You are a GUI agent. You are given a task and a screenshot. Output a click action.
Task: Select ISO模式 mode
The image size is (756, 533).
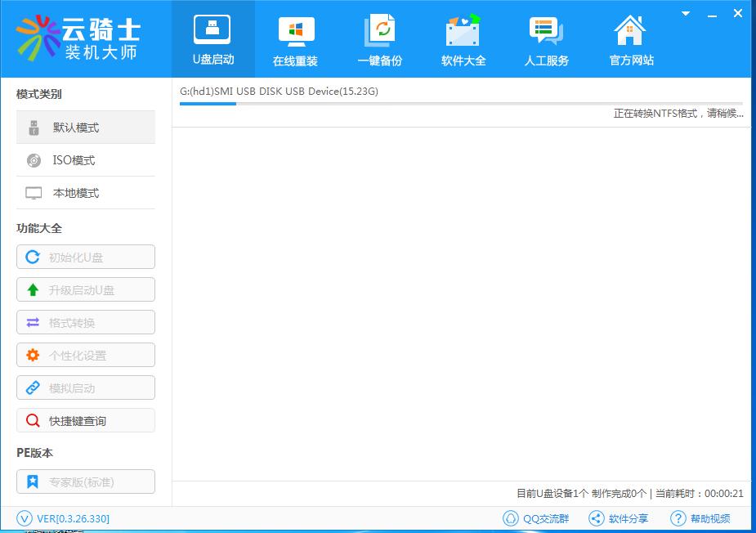86,160
